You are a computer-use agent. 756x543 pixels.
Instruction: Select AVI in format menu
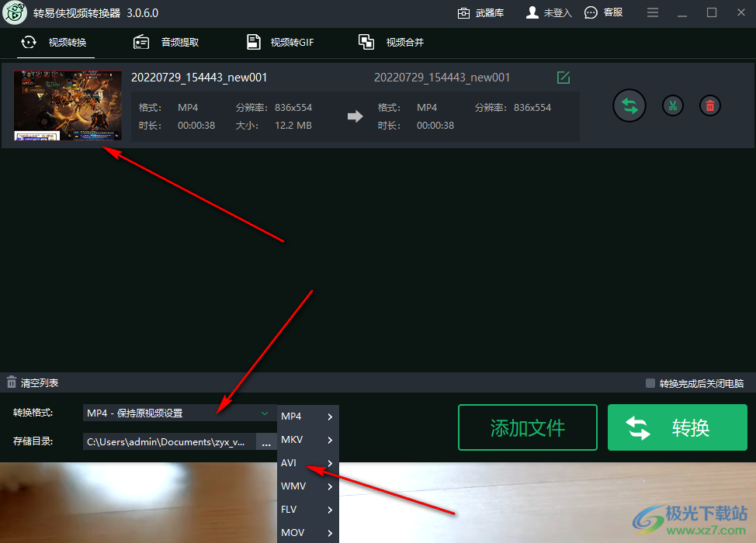(308, 463)
